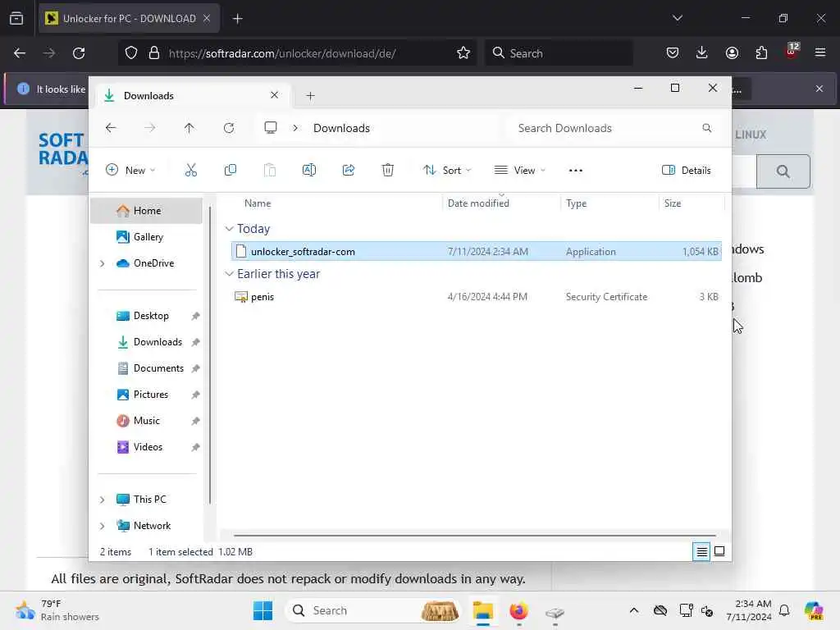Open Firefox list all tabs dropdown

(x=677, y=18)
